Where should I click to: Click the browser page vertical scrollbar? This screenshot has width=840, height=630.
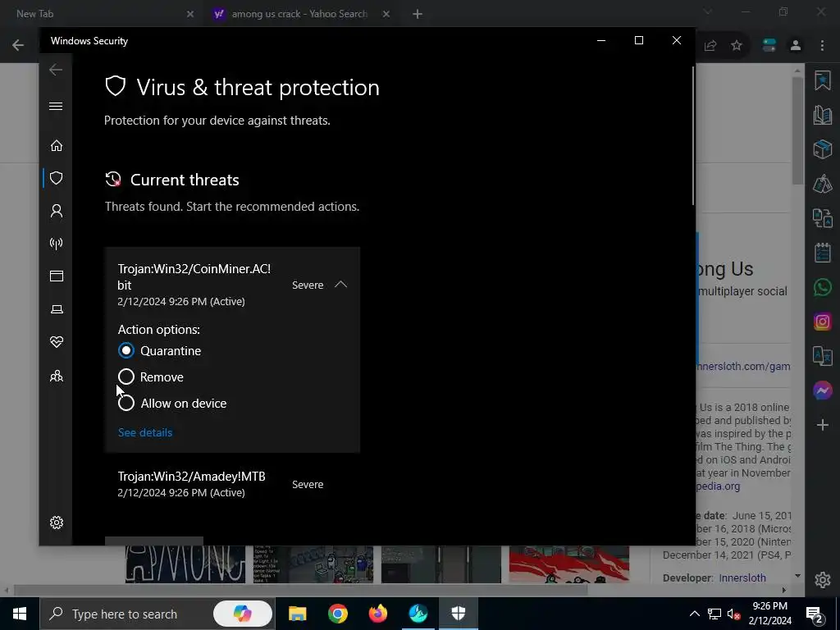tap(797, 131)
